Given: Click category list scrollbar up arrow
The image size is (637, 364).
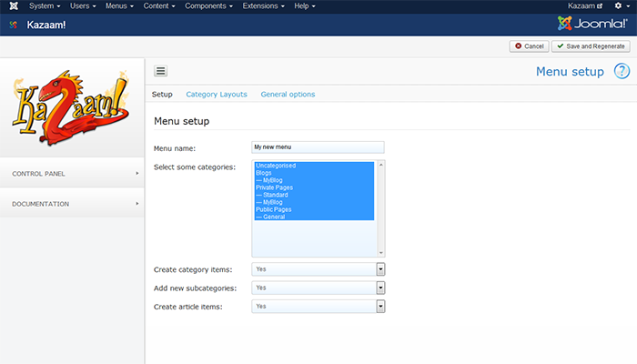Looking at the screenshot, I should point(381,165).
